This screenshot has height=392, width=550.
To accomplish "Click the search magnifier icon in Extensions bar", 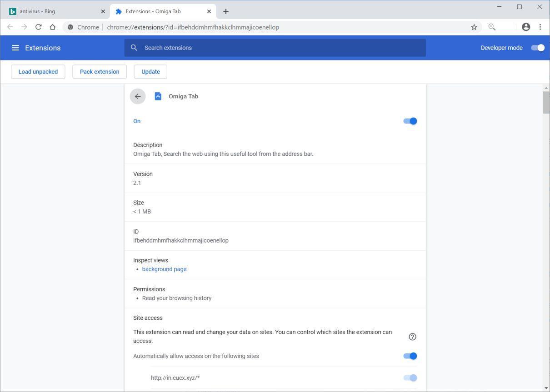I will [134, 48].
